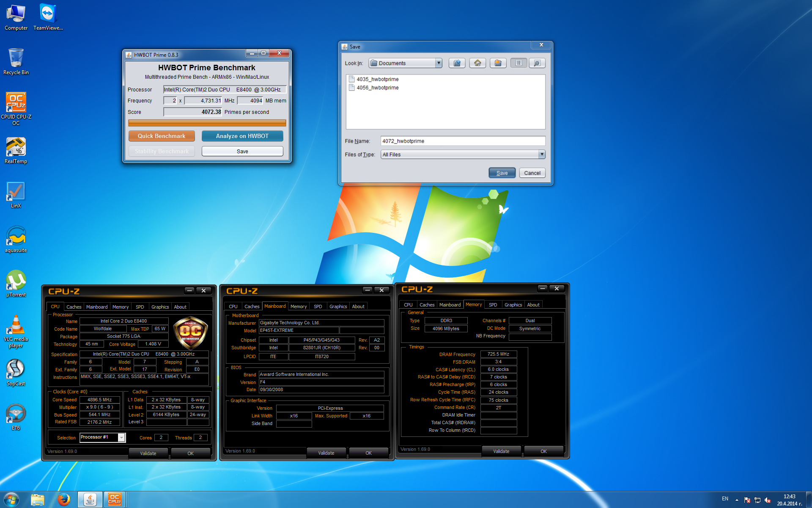This screenshot has height=508, width=812.
Task: Click Analyze on HWBOT button
Action: tap(242, 136)
